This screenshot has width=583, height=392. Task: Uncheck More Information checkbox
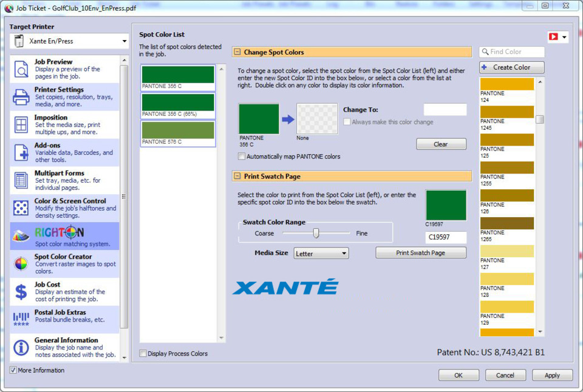pos(13,370)
